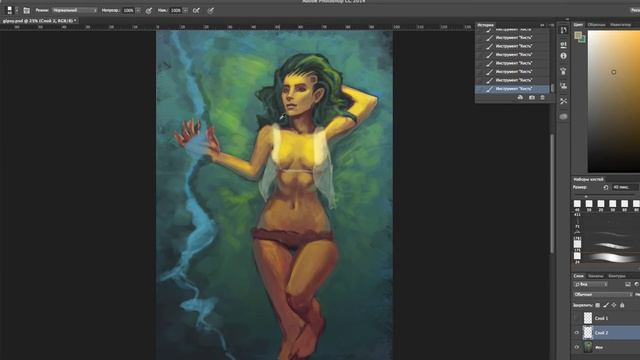Switch to the Каналы channels tab

596,276
